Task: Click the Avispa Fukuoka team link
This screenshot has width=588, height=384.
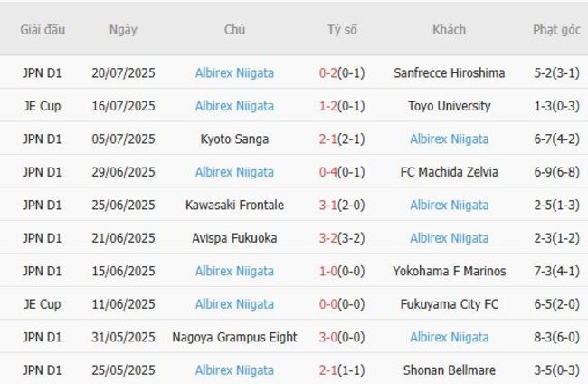Action: (x=234, y=238)
